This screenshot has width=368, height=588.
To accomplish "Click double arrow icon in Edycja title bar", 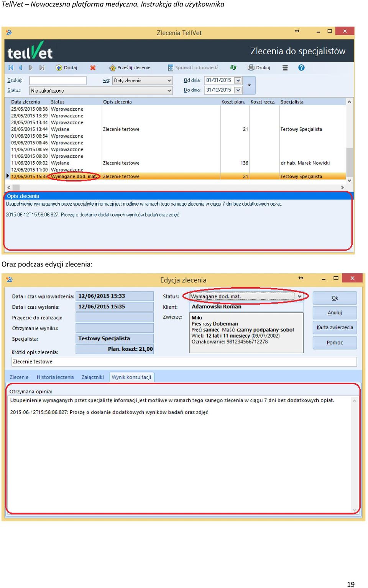I will [x=301, y=278].
